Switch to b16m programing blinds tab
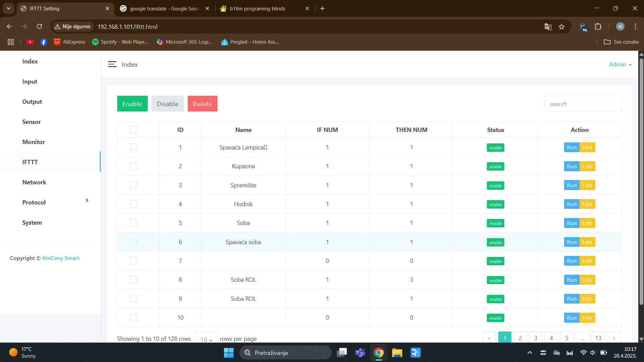This screenshot has width=644, height=362. (258, 8)
